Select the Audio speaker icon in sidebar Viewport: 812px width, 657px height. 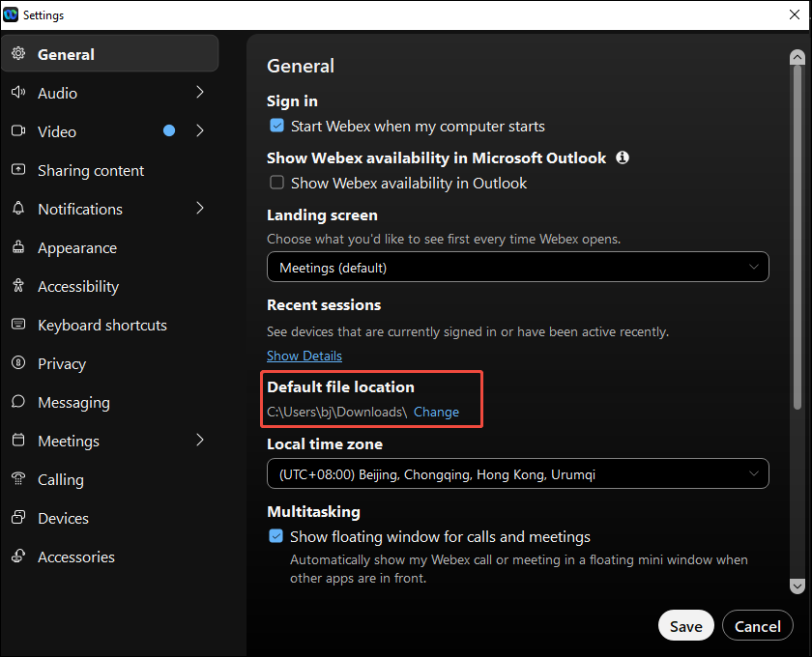[18, 93]
